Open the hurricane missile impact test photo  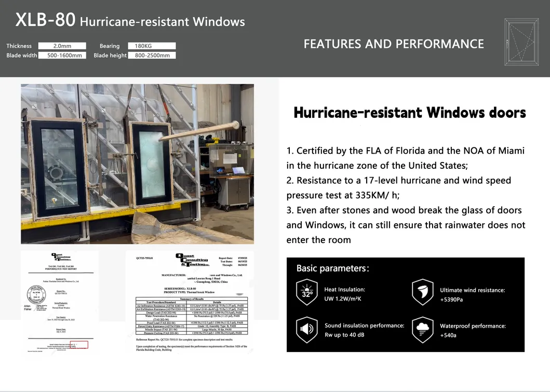coord(137,164)
